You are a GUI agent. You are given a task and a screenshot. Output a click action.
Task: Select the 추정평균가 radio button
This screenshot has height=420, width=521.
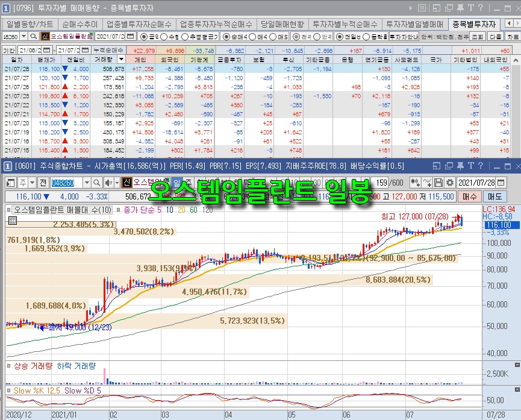(185, 37)
